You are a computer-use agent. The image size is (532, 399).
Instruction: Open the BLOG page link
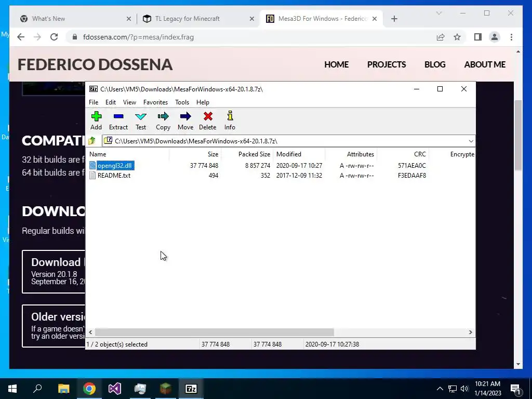(x=435, y=64)
